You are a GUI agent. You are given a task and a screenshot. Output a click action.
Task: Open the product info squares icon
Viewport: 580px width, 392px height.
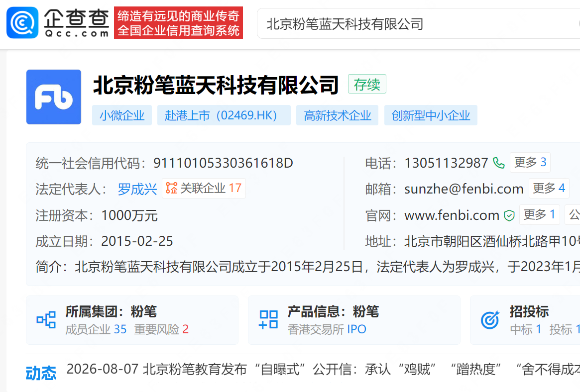point(268,319)
